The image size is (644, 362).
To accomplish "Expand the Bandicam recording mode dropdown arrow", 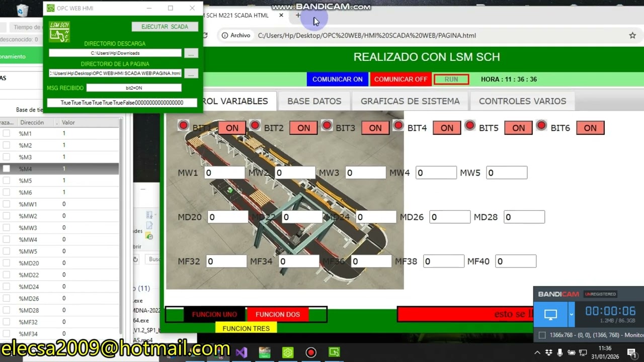I will pyautogui.click(x=571, y=315).
